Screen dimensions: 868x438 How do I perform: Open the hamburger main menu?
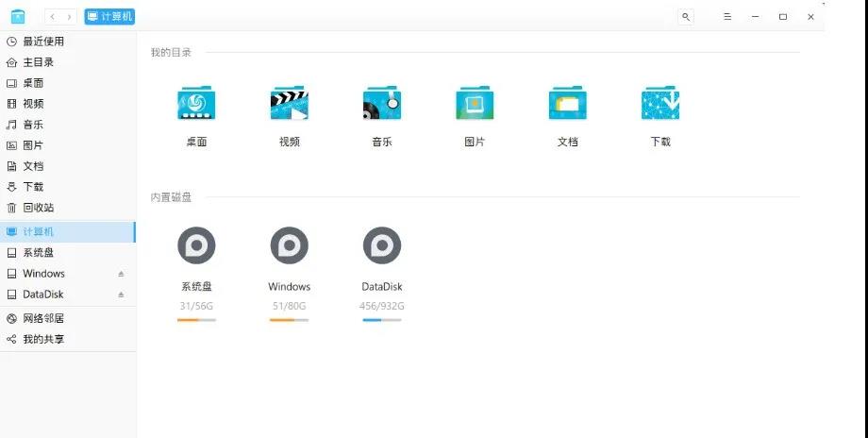coord(726,17)
